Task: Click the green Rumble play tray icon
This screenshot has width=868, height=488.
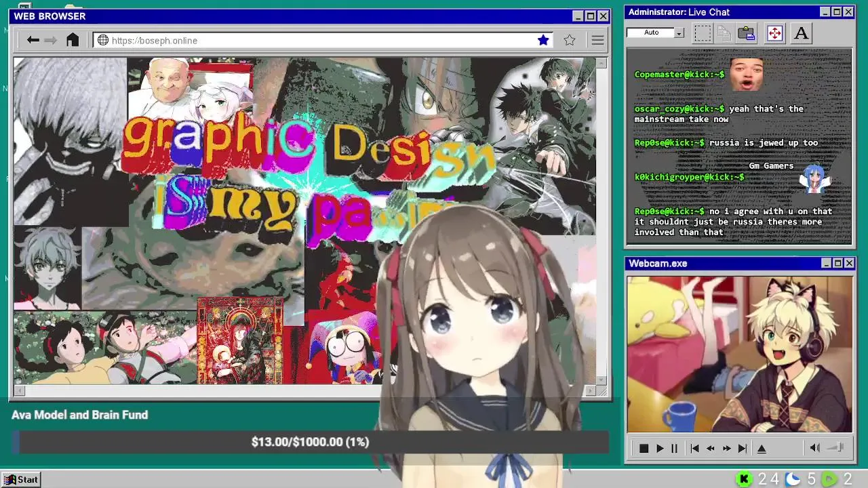Action: point(829,479)
